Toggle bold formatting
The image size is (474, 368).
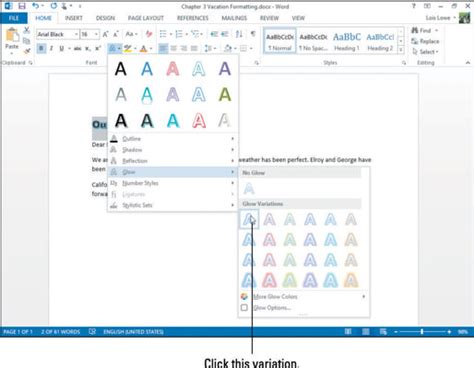pos(41,49)
